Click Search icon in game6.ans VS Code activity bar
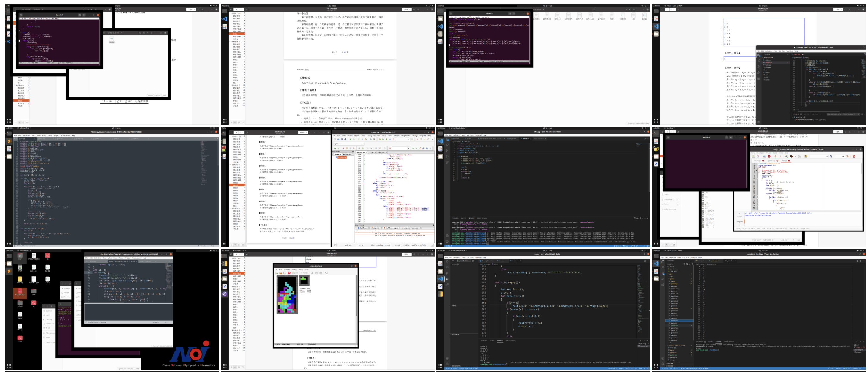 coord(662,267)
